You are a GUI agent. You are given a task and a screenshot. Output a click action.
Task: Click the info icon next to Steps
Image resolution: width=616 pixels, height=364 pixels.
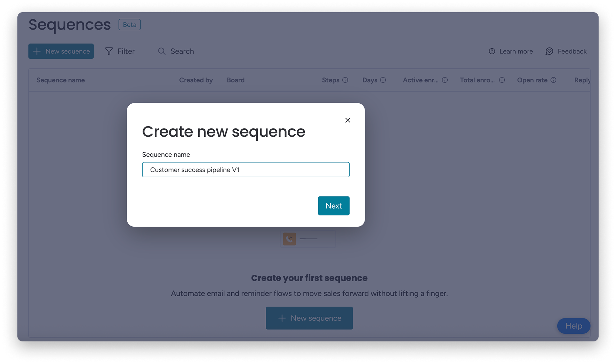[x=345, y=80]
